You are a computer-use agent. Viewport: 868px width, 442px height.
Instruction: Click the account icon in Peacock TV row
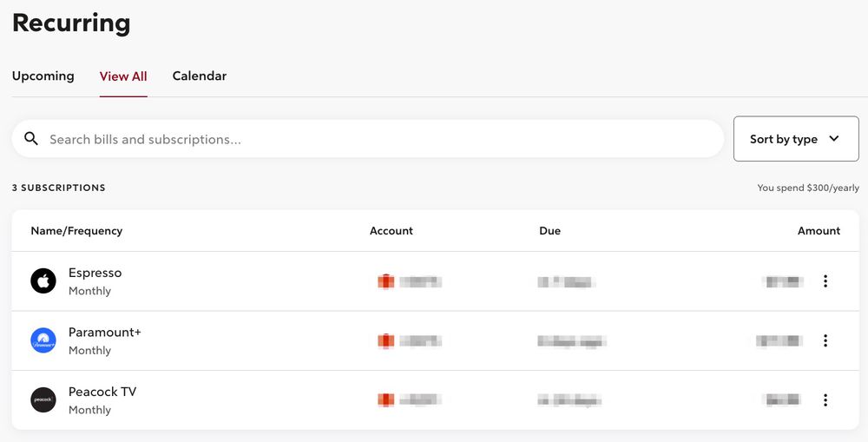pos(385,400)
